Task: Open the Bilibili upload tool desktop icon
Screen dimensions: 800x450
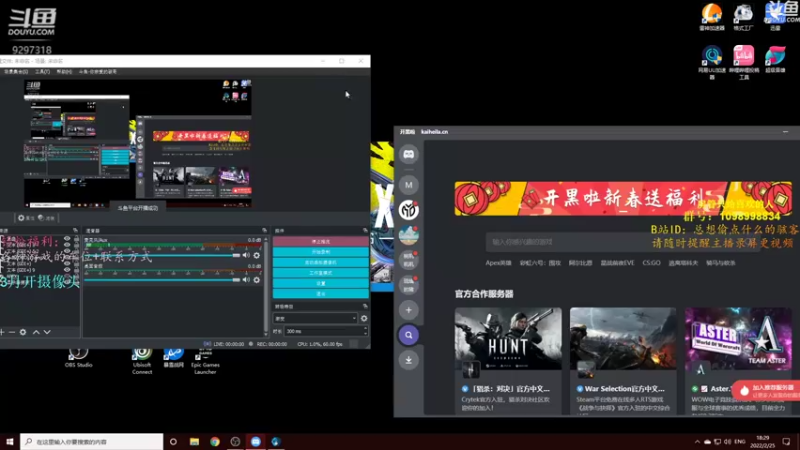Action: pos(743,62)
